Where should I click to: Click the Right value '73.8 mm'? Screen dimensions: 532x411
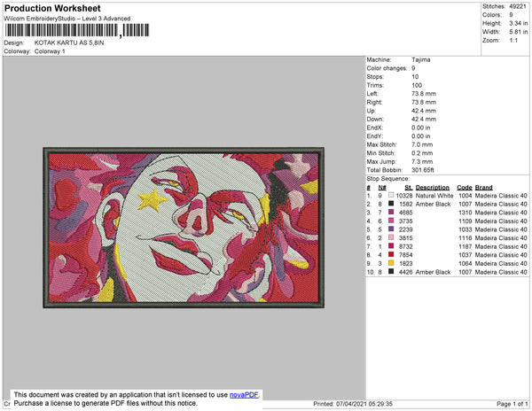coord(424,102)
